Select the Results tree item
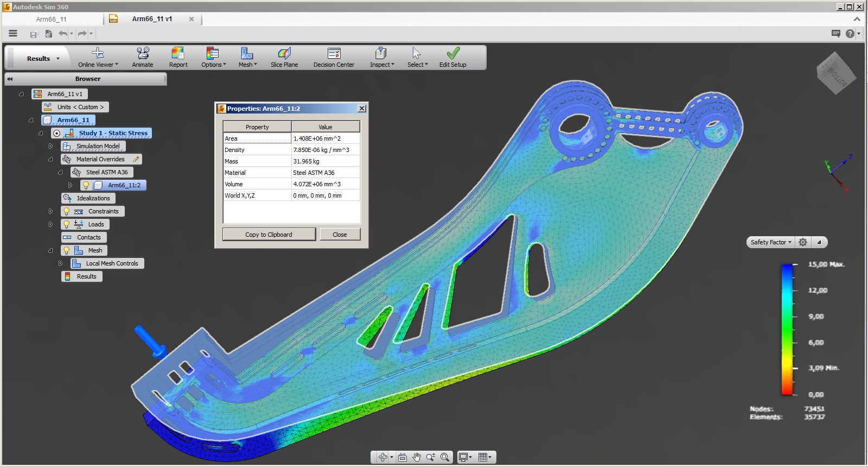 click(x=82, y=276)
